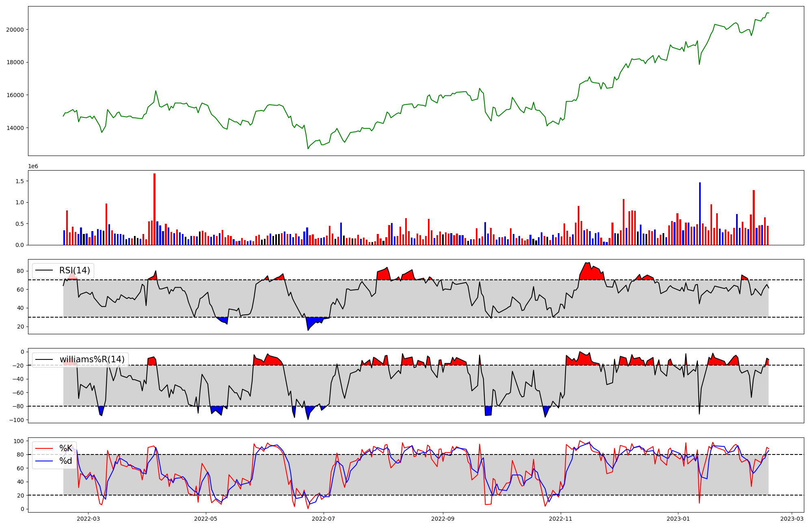This screenshot has height=528, width=812.
Task: Click the tallest red volume bar
Action: (154, 209)
